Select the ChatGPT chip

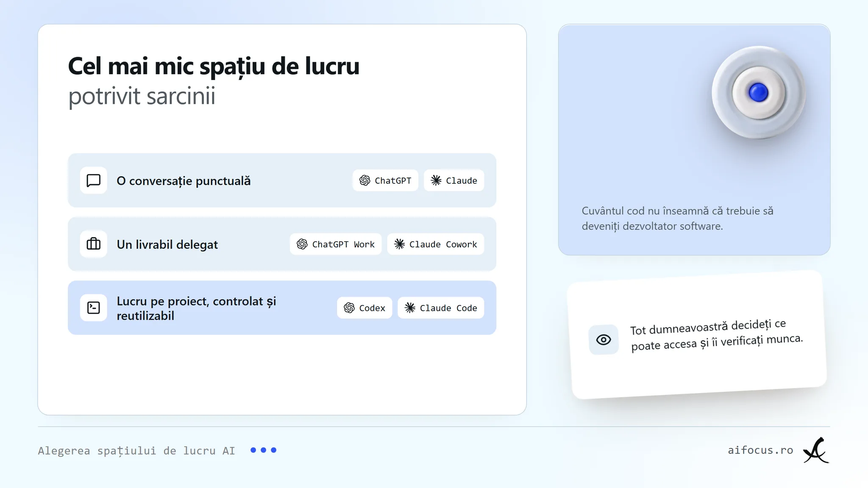click(x=385, y=180)
